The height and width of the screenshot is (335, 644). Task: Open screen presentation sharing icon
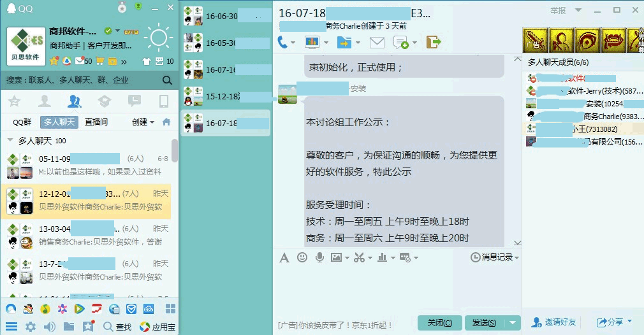[312, 42]
